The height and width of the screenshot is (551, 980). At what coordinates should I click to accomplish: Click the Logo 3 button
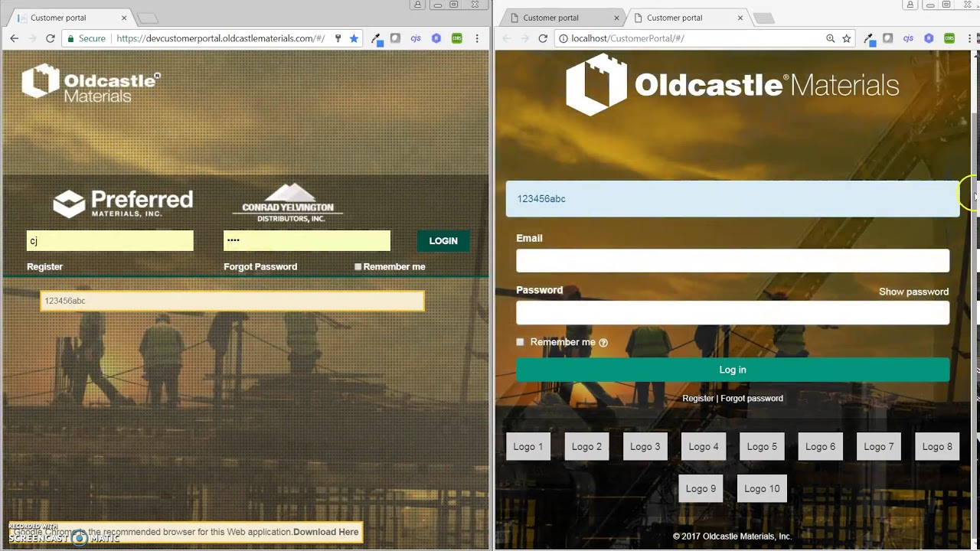645,447
